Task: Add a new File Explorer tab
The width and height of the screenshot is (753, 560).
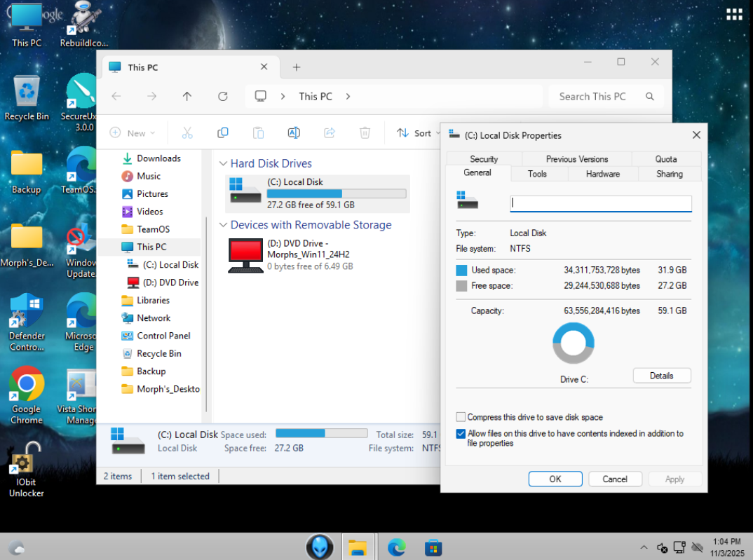Action: (297, 67)
